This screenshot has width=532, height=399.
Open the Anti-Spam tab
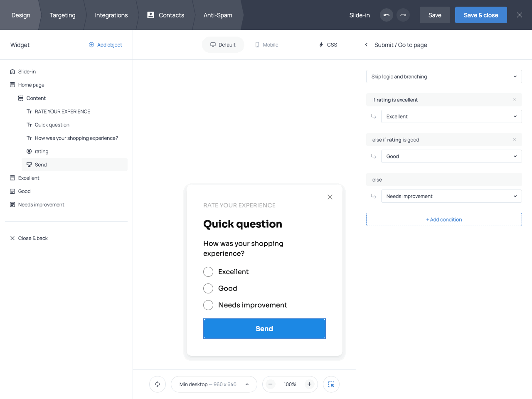coord(218,15)
